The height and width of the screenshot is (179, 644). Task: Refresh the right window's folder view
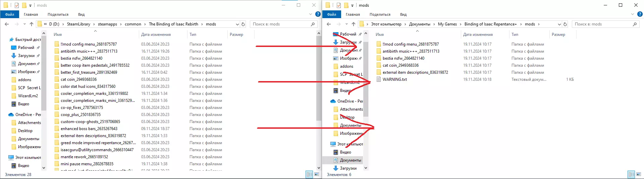click(565, 24)
